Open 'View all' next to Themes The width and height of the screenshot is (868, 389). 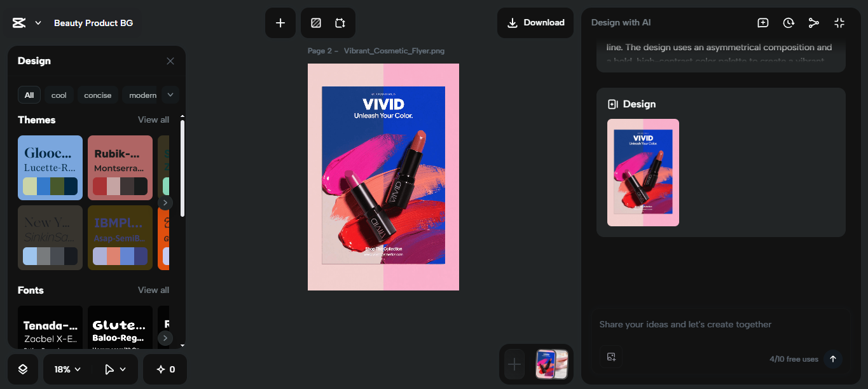(x=153, y=119)
